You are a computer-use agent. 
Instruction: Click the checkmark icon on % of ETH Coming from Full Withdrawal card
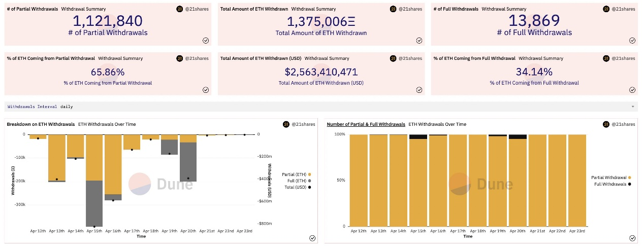tap(632, 90)
